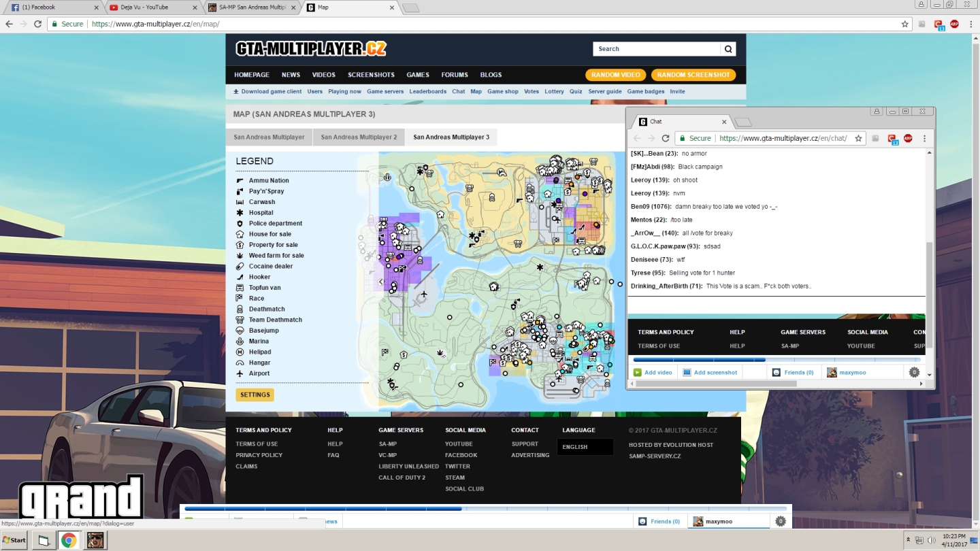Open the Leaderboards submenu link
980x551 pixels.
[428, 92]
